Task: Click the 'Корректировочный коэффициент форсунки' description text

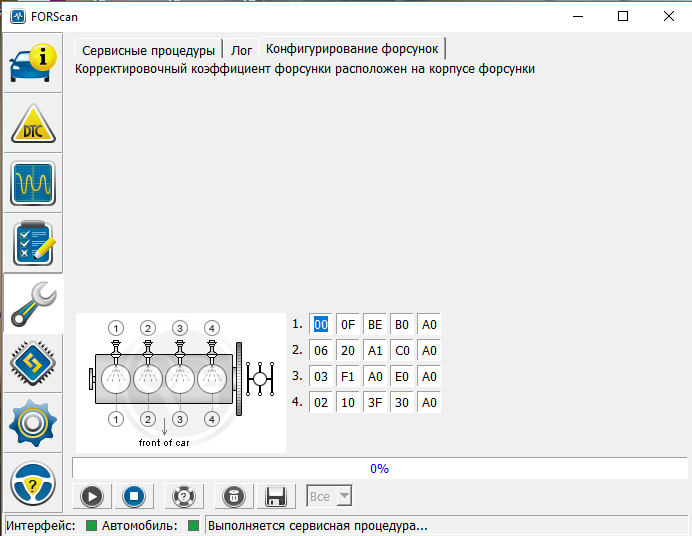Action: (x=305, y=69)
